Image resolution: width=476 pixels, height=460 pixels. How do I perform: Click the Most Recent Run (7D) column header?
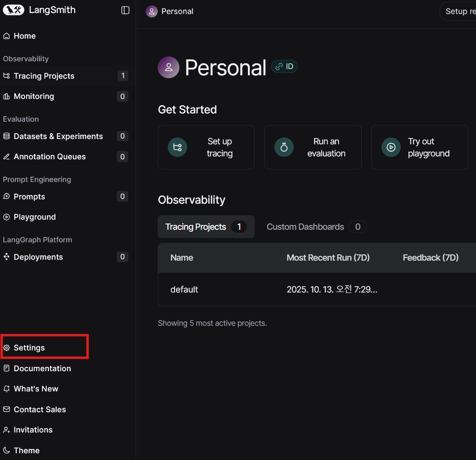coord(328,258)
